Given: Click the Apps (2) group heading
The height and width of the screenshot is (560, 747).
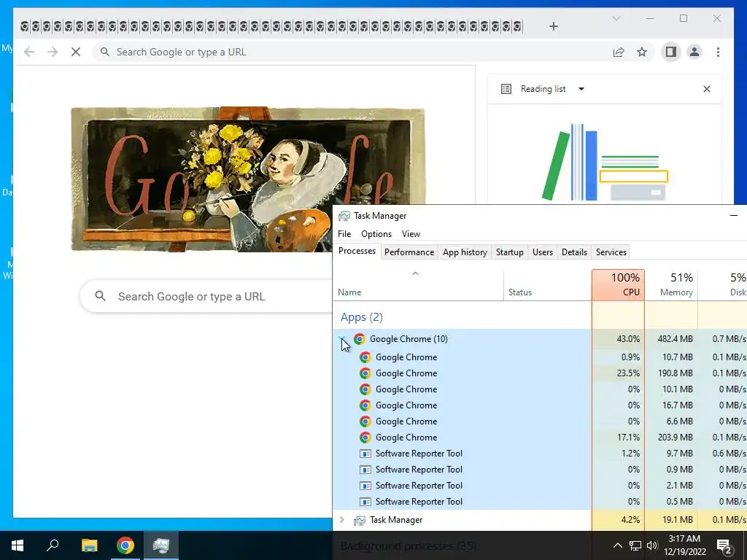Looking at the screenshot, I should 362,317.
